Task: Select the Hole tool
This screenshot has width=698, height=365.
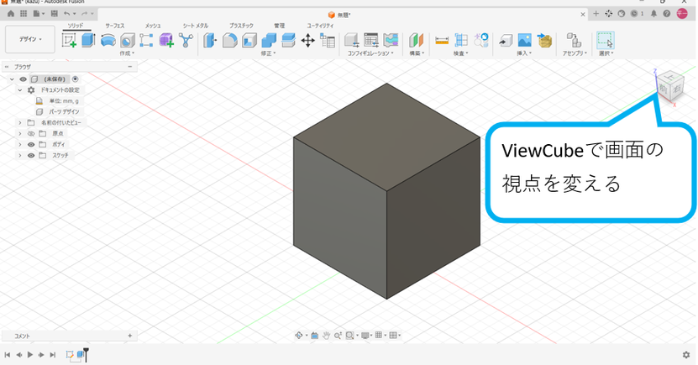Action: coord(127,41)
